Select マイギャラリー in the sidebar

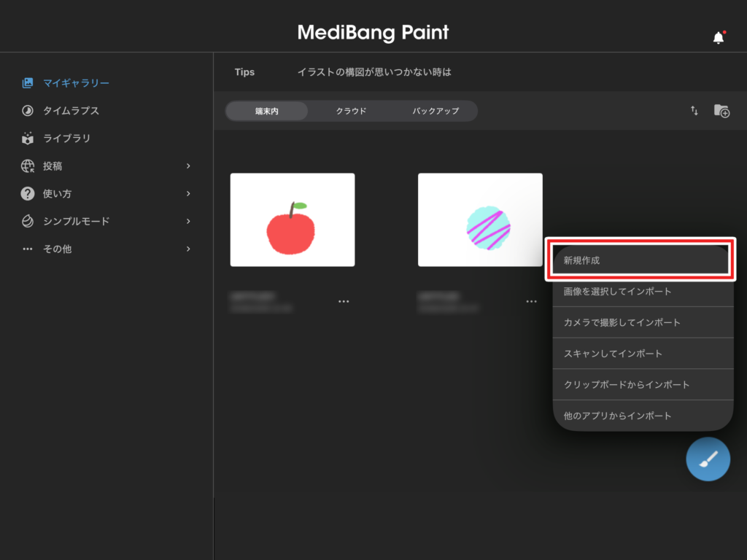(x=76, y=83)
